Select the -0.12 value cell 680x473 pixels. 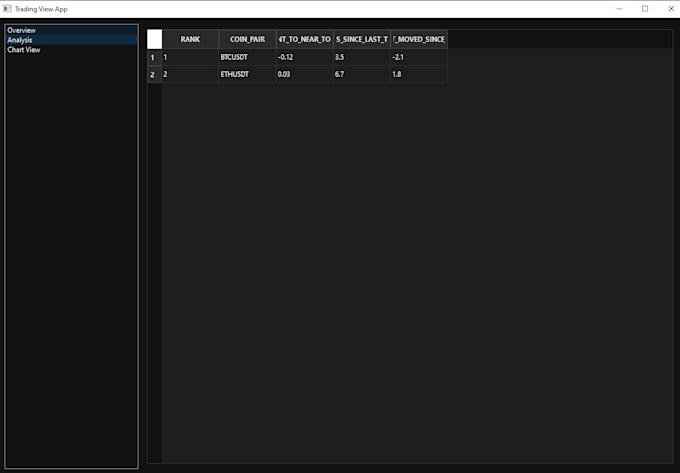(x=304, y=57)
